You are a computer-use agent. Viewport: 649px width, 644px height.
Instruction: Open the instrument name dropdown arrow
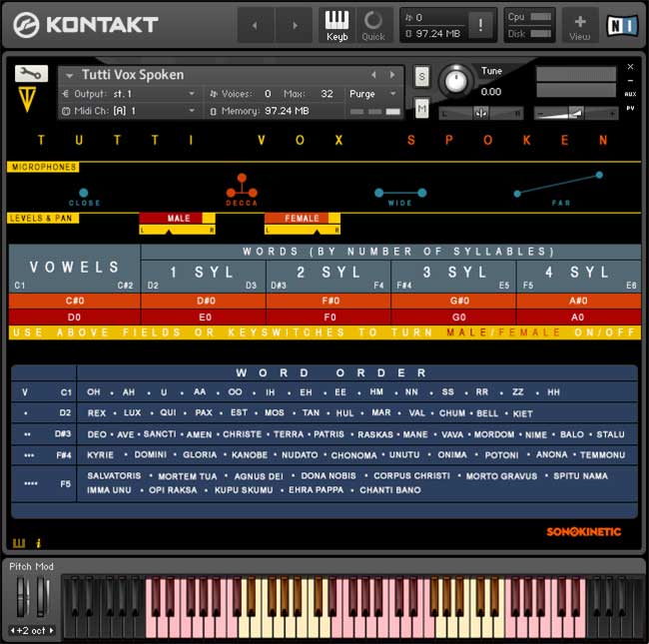(69, 76)
